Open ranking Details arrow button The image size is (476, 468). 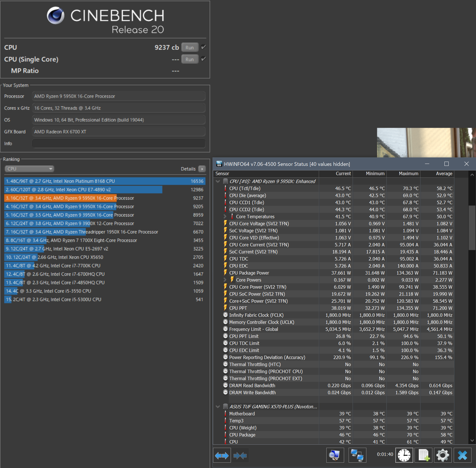pyautogui.click(x=202, y=169)
